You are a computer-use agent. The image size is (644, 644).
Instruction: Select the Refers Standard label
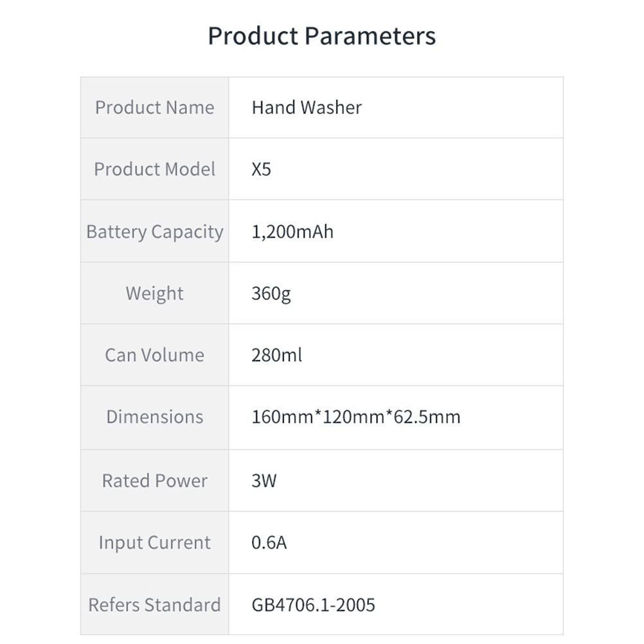tap(154, 605)
